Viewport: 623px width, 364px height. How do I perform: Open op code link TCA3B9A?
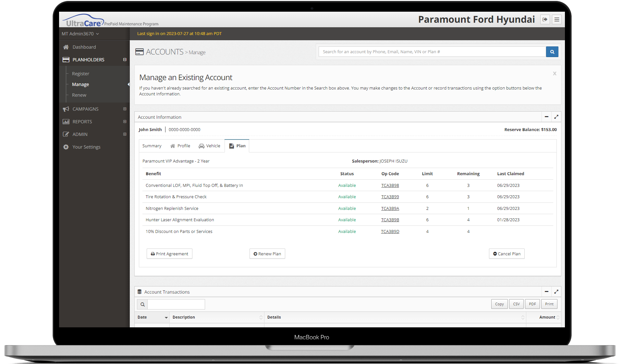390,209
